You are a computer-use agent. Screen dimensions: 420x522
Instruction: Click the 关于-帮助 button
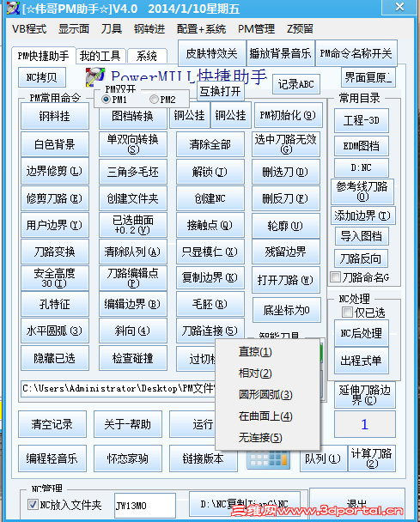coord(128,424)
